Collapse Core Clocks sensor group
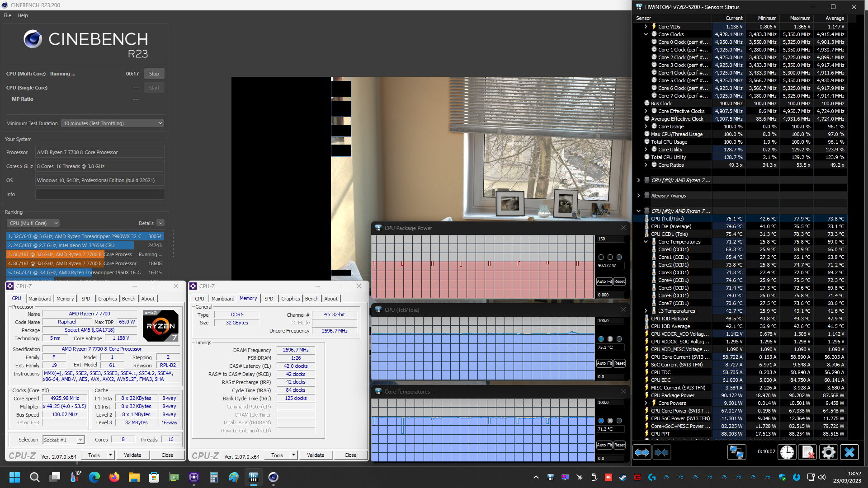This screenshot has height=488, width=868. (646, 34)
